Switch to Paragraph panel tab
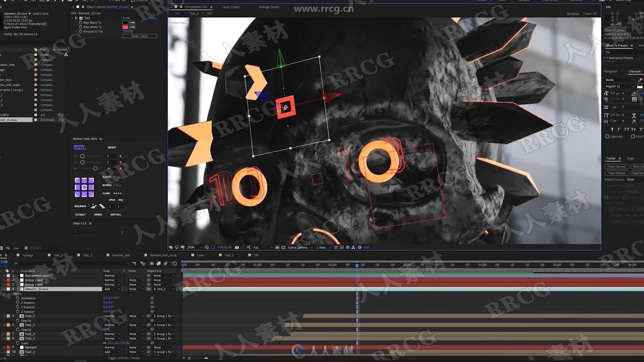The width and height of the screenshot is (644, 362). click(610, 71)
